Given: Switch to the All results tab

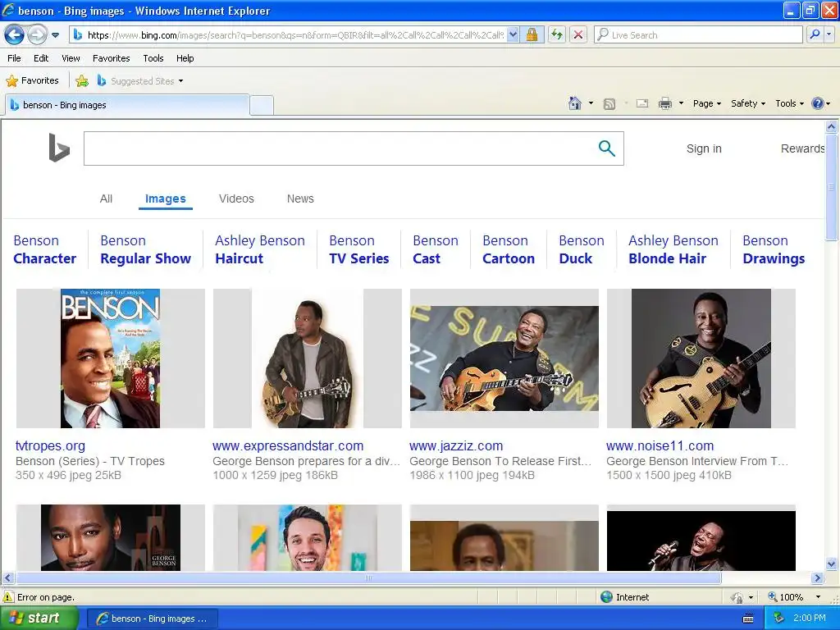Looking at the screenshot, I should [106, 199].
